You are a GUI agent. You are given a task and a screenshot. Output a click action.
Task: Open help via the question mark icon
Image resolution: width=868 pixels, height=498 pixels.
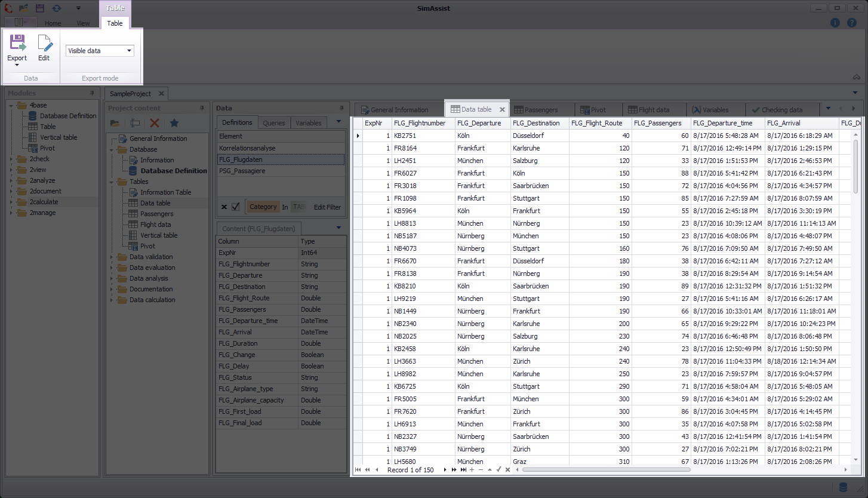852,23
